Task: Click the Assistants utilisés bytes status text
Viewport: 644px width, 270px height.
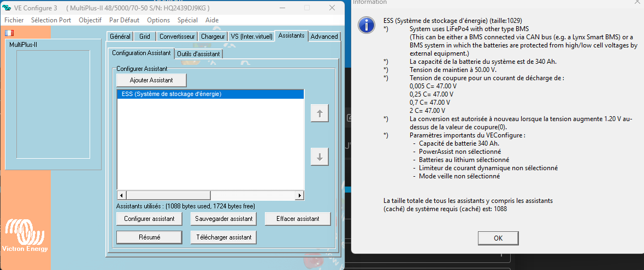Action: click(x=186, y=206)
